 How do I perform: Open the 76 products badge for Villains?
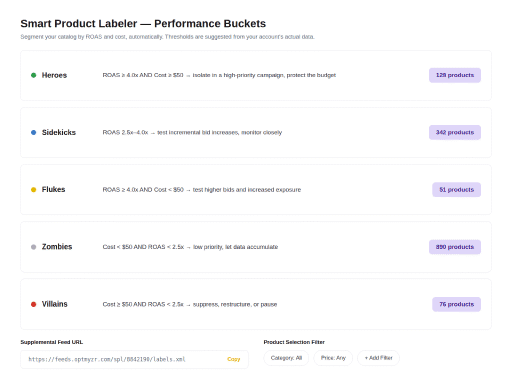click(x=456, y=304)
